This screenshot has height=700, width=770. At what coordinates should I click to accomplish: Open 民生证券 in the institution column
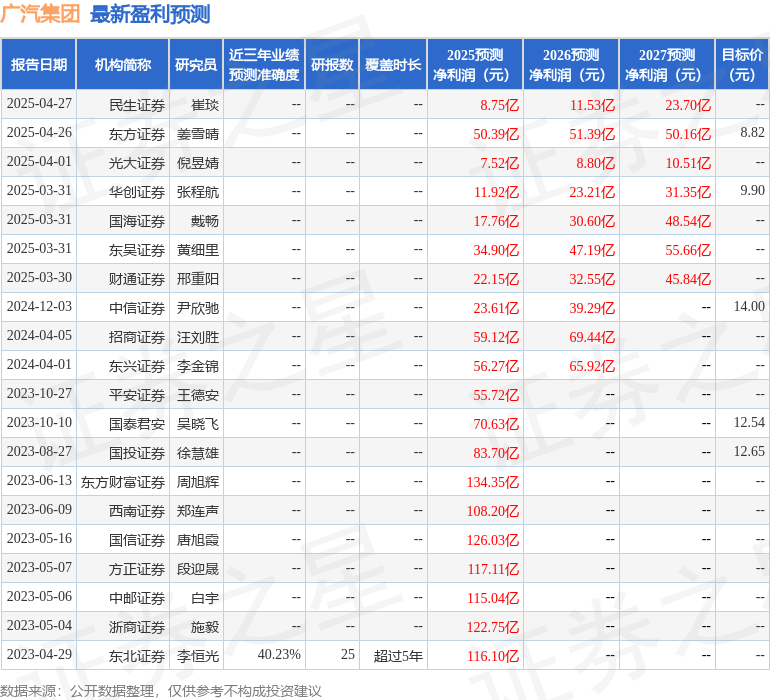click(137, 104)
